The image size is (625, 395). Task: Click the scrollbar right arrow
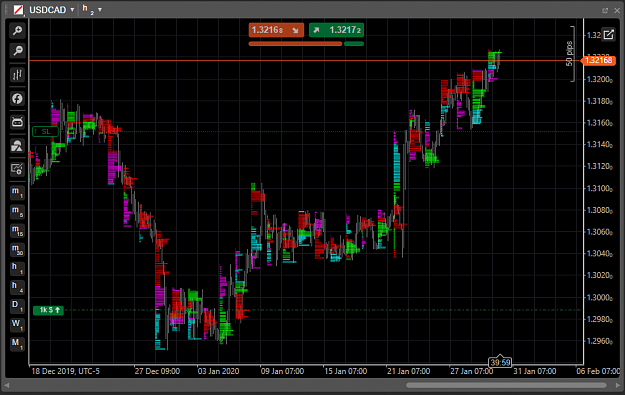[x=618, y=385]
